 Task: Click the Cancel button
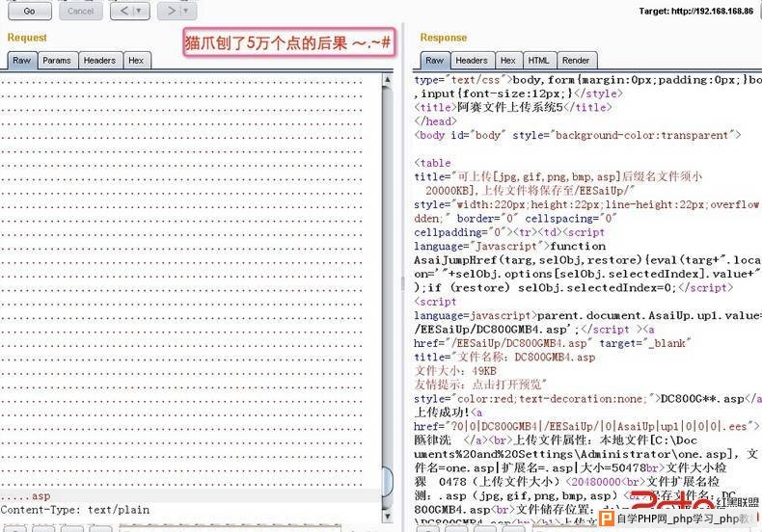point(81,11)
